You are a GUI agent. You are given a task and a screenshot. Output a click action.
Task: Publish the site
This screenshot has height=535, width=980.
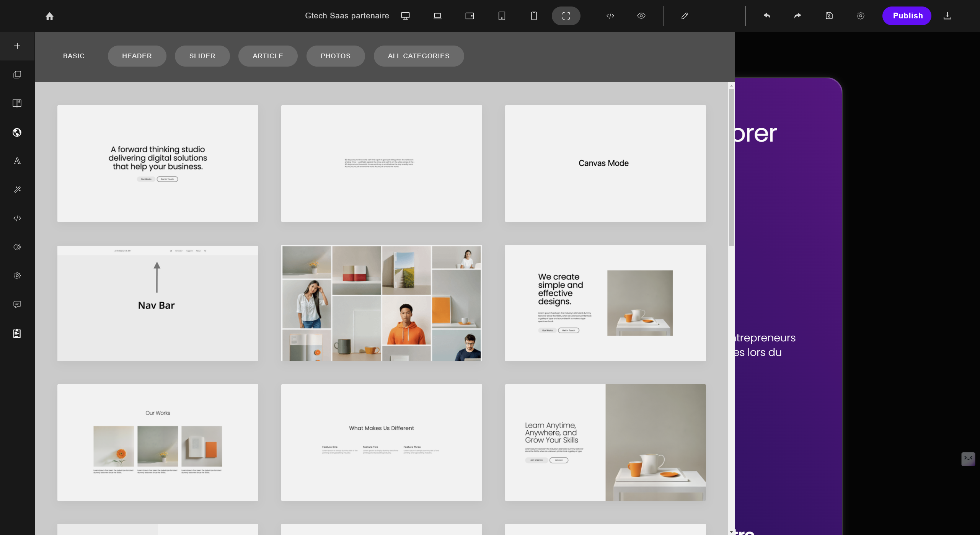click(907, 16)
